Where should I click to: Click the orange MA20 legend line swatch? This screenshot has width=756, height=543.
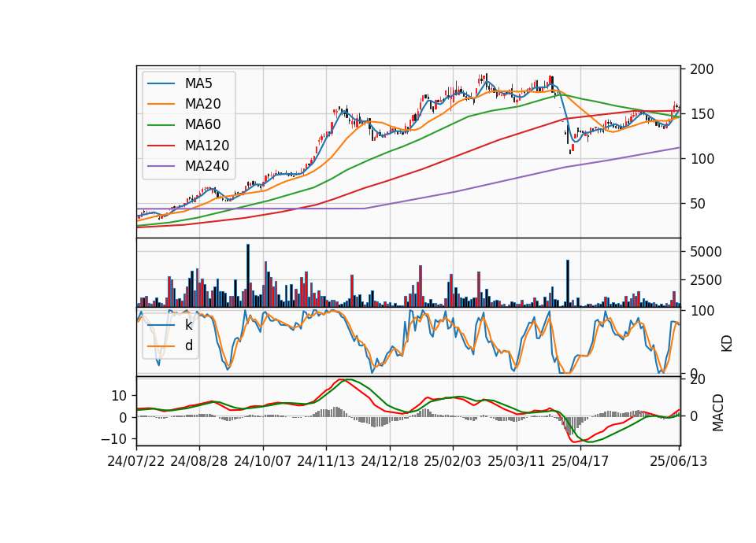click(161, 105)
